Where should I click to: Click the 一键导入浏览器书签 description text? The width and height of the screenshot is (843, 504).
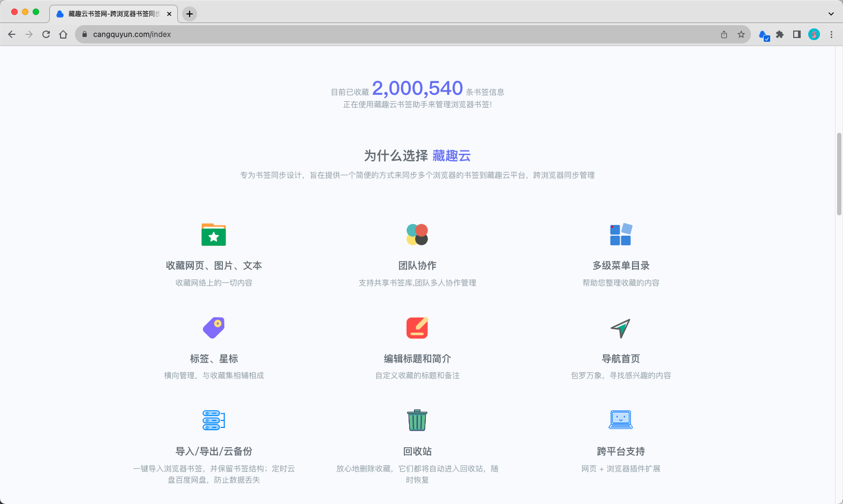click(x=214, y=474)
